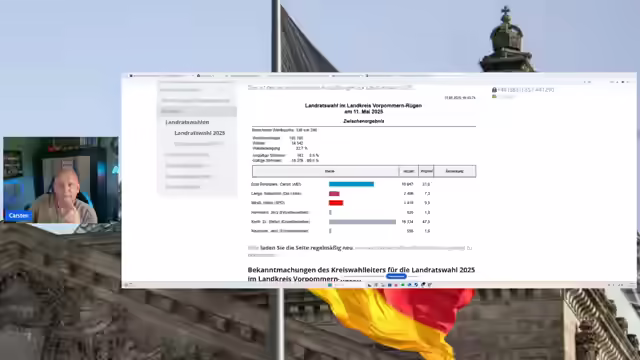Select Landratswahl 2025 in the sidebar

pyautogui.click(x=200, y=133)
